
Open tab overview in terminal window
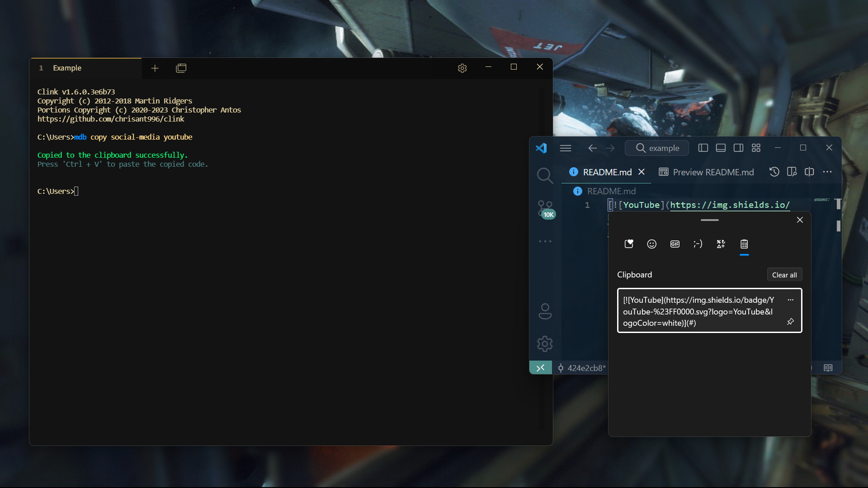click(x=181, y=68)
